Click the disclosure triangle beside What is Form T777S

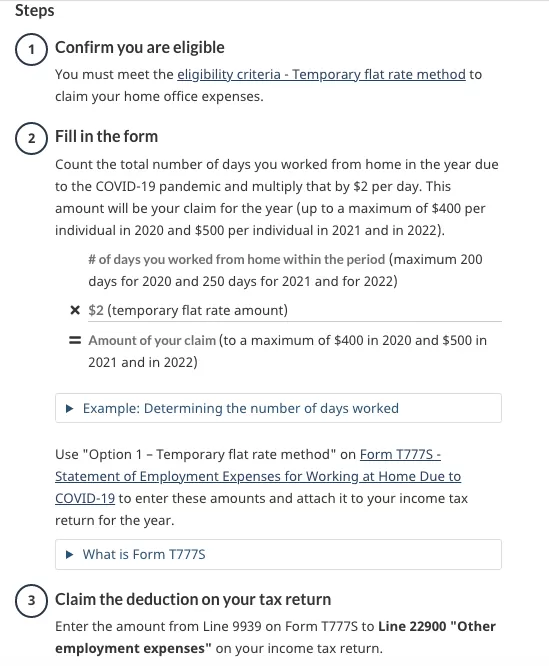coord(70,555)
